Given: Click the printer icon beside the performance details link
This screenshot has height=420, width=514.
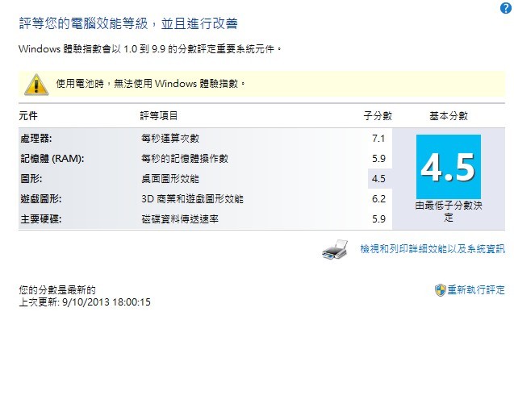Looking at the screenshot, I should [335, 250].
